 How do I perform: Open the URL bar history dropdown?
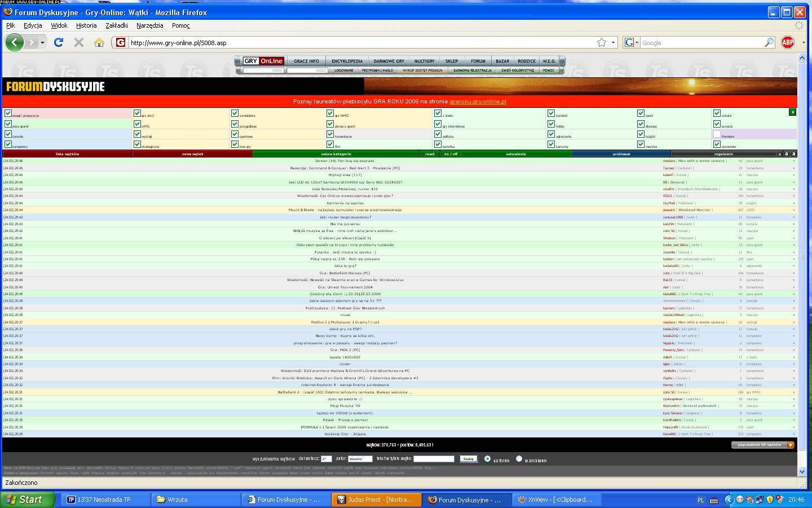pos(613,42)
